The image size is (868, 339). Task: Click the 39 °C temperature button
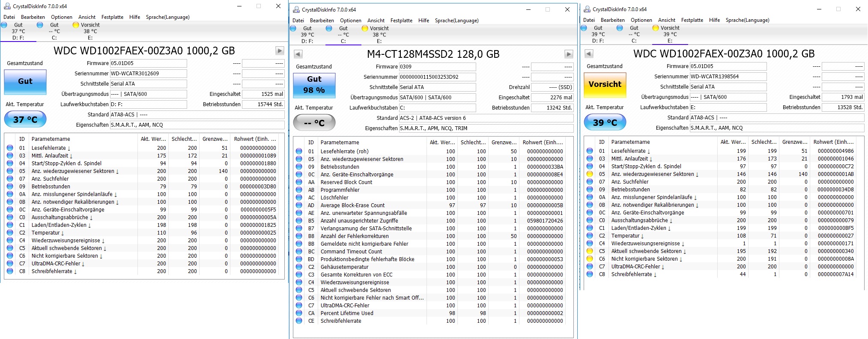tap(605, 122)
